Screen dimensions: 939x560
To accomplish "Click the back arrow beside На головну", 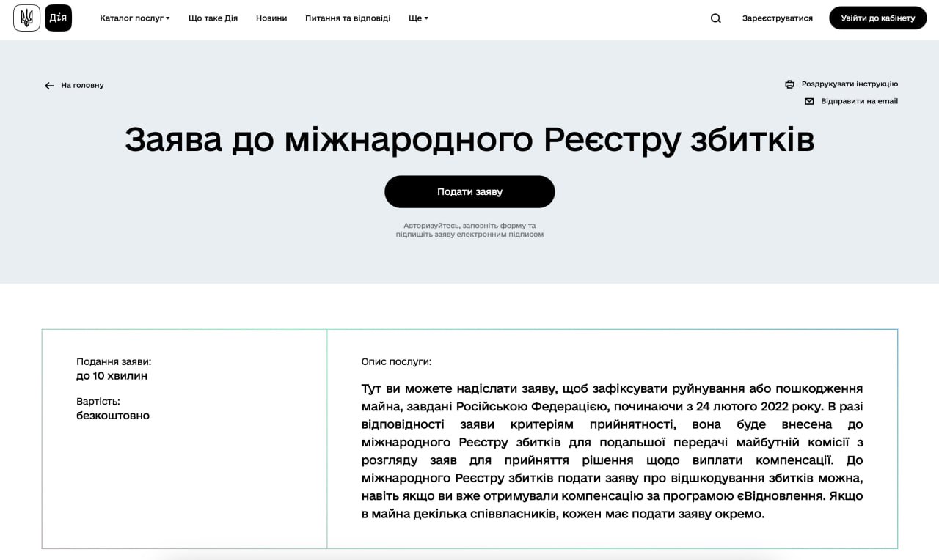I will pyautogui.click(x=49, y=86).
